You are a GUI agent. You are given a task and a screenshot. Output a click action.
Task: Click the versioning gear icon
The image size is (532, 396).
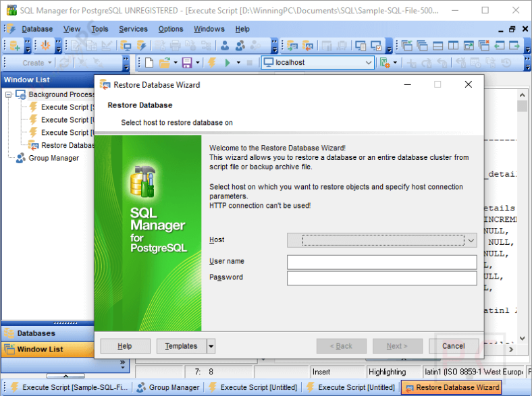point(385,63)
